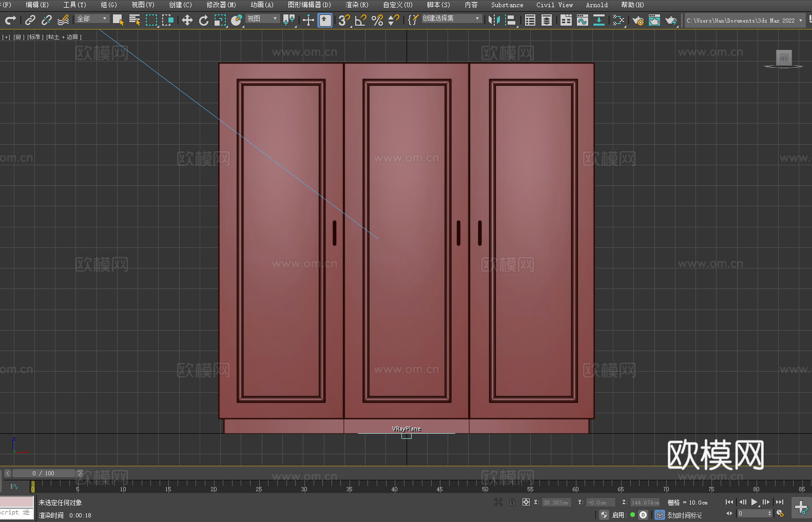Screen dimensions: 812x522
Task: Toggle Percent Snap
Action: 377,20
